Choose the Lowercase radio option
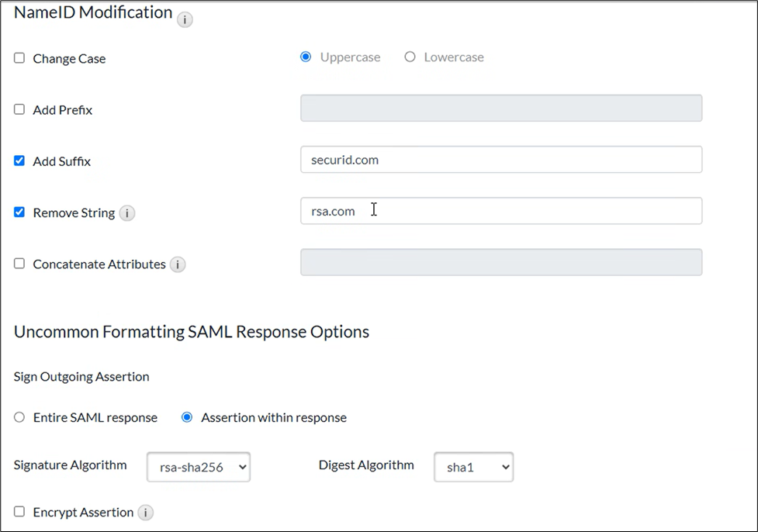The image size is (758, 532). point(410,57)
